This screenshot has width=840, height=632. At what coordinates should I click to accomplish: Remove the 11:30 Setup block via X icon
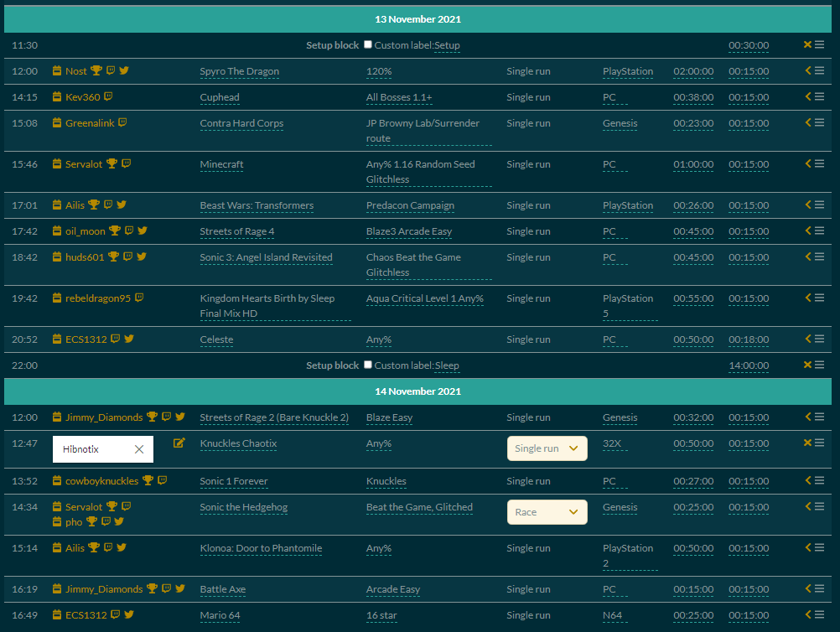pos(807,44)
